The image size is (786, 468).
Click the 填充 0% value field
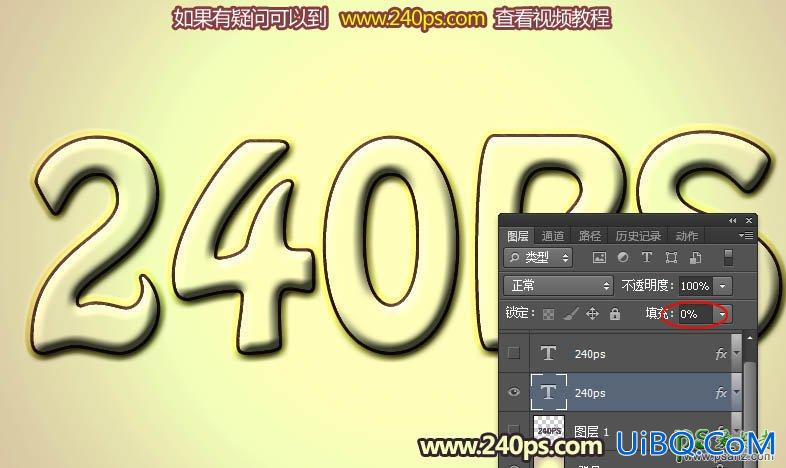coord(696,314)
